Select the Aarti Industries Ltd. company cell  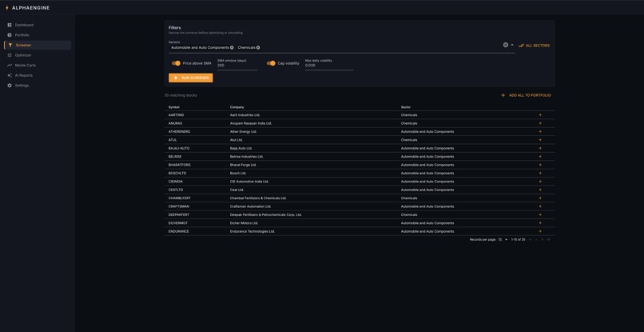pyautogui.click(x=244, y=115)
